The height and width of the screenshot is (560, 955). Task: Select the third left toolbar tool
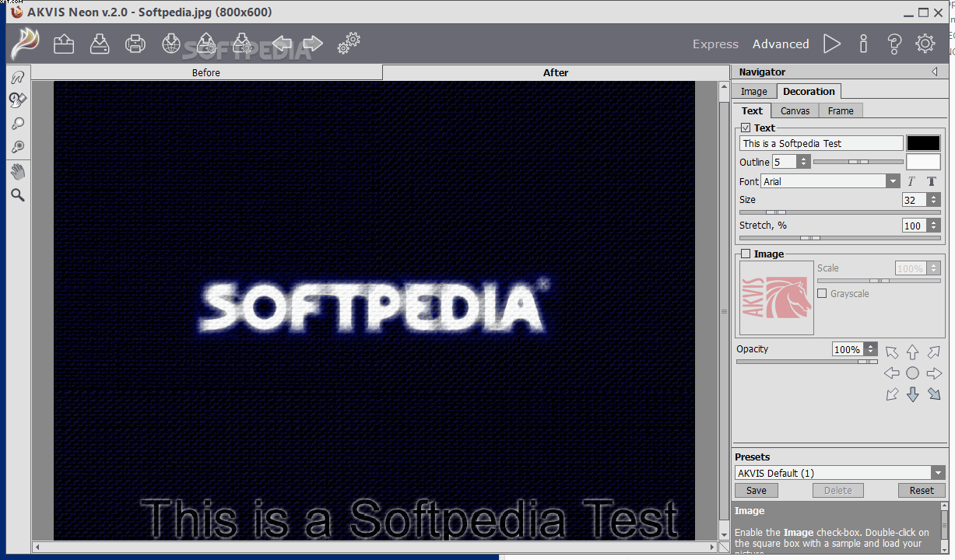coord(17,123)
